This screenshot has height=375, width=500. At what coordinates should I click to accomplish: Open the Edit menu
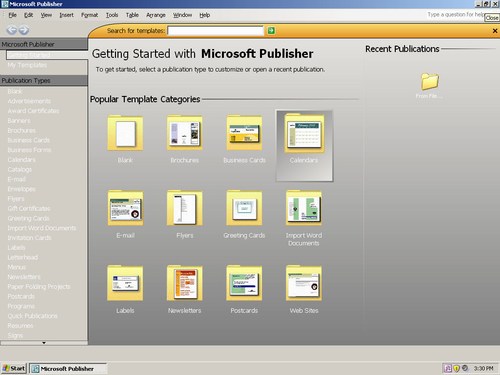click(x=28, y=15)
